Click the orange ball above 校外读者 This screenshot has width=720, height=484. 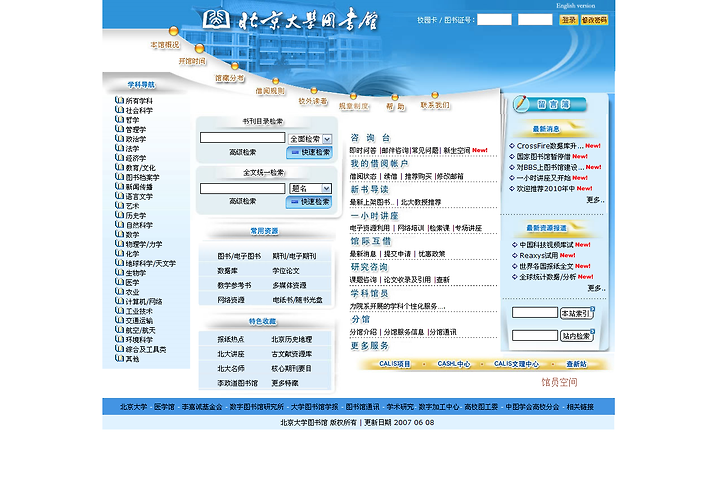(x=314, y=91)
